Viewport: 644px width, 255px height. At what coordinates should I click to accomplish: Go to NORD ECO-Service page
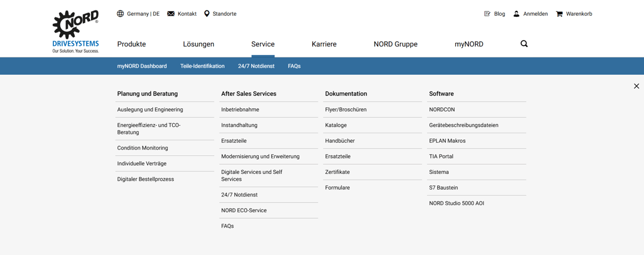click(x=244, y=210)
